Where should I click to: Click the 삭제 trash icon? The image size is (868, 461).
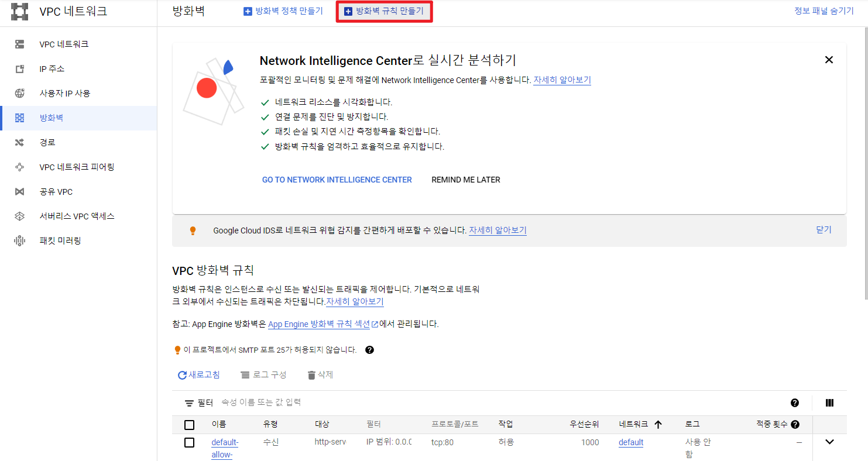tap(311, 375)
